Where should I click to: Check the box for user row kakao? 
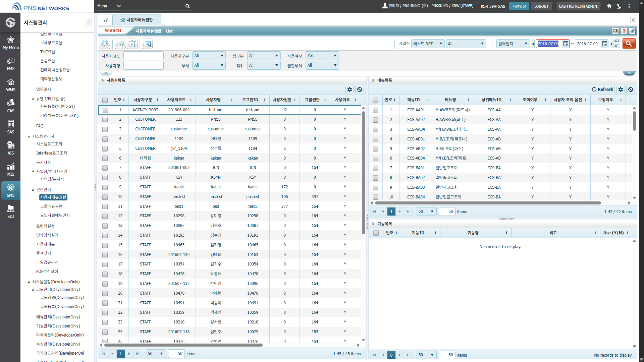(105, 158)
